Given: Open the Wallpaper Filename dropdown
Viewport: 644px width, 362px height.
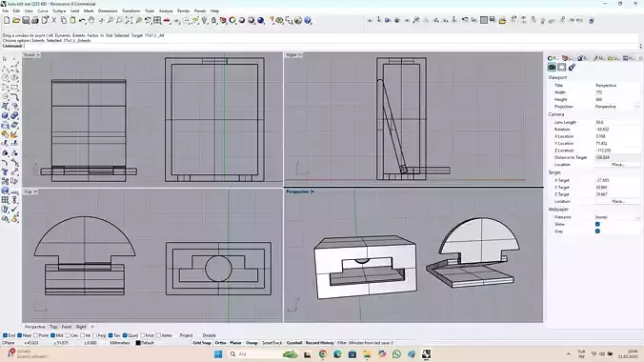Looking at the screenshot, I should [637, 217].
